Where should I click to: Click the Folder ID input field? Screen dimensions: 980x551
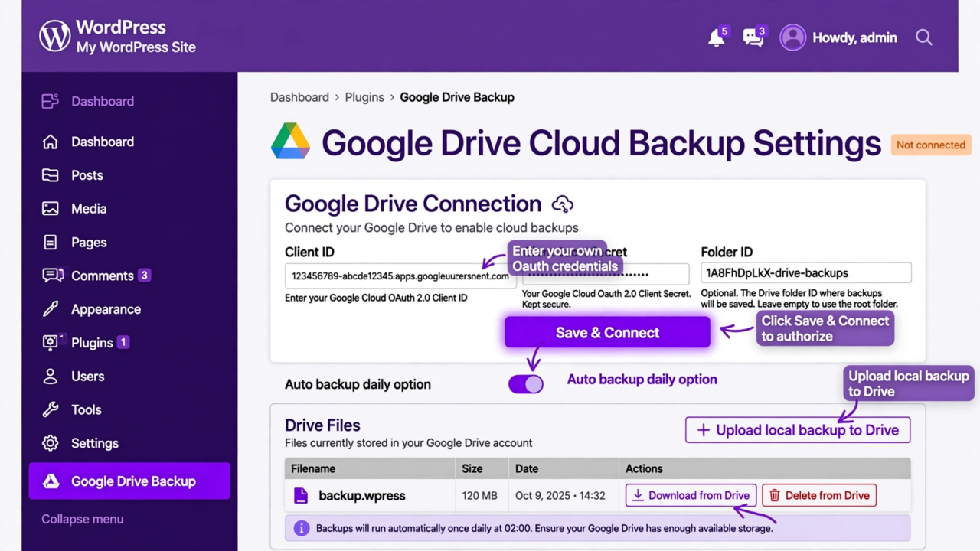click(806, 273)
